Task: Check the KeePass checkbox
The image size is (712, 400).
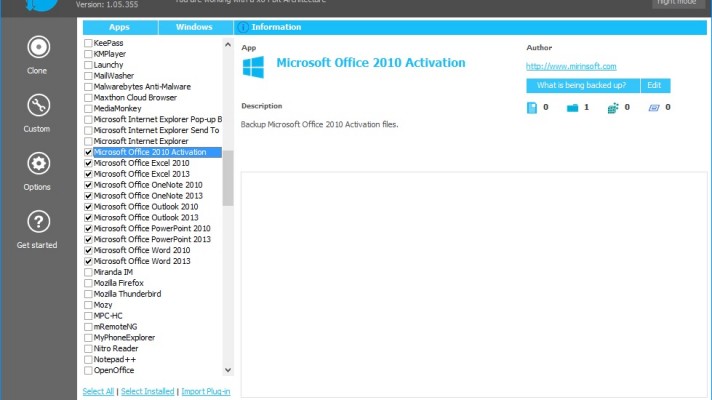Action: [88, 43]
